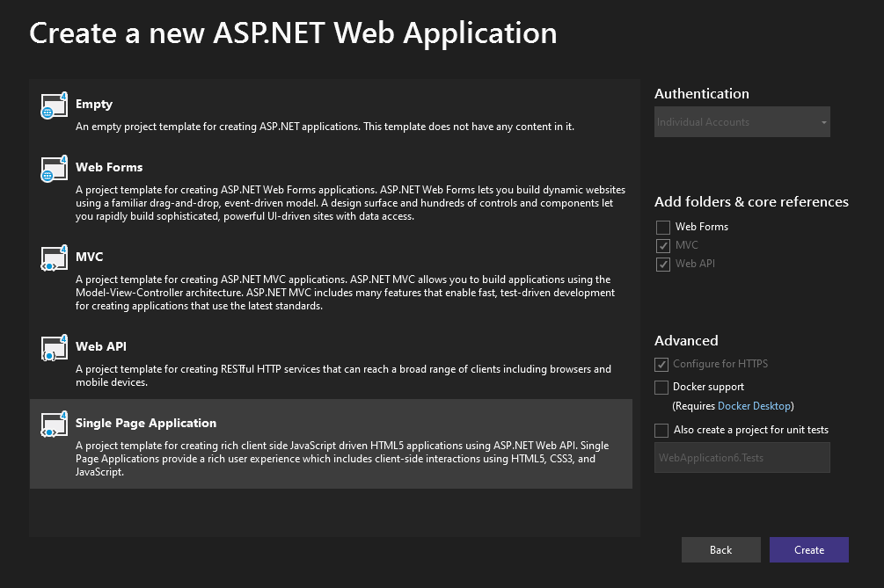Click the MVC template icon
This screenshot has width=884, height=588.
click(55, 258)
